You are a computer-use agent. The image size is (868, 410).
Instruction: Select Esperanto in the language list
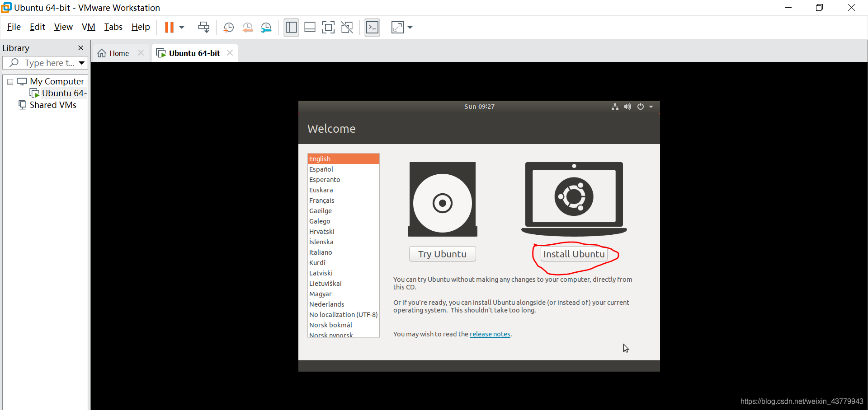click(343, 180)
